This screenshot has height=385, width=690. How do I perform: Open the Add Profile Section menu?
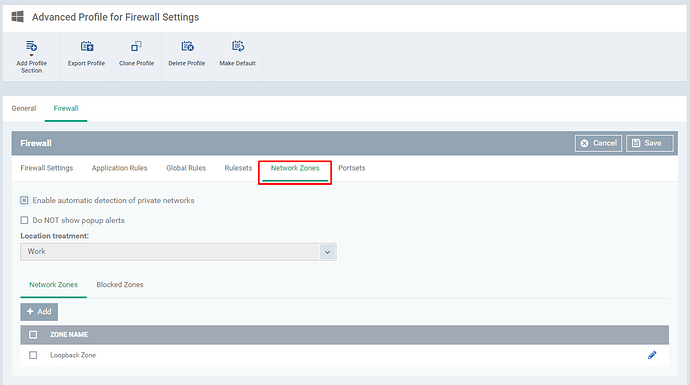(31, 56)
